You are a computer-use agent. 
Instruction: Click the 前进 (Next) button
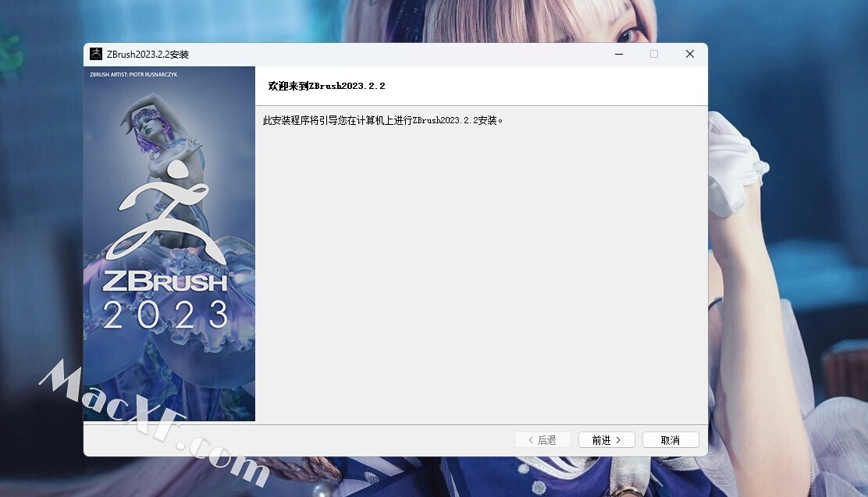click(607, 440)
